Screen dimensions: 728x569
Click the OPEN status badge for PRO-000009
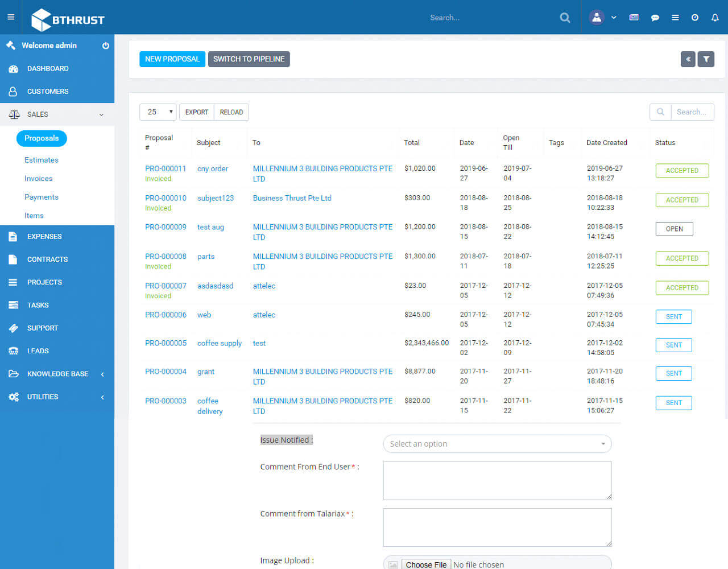pyautogui.click(x=675, y=229)
